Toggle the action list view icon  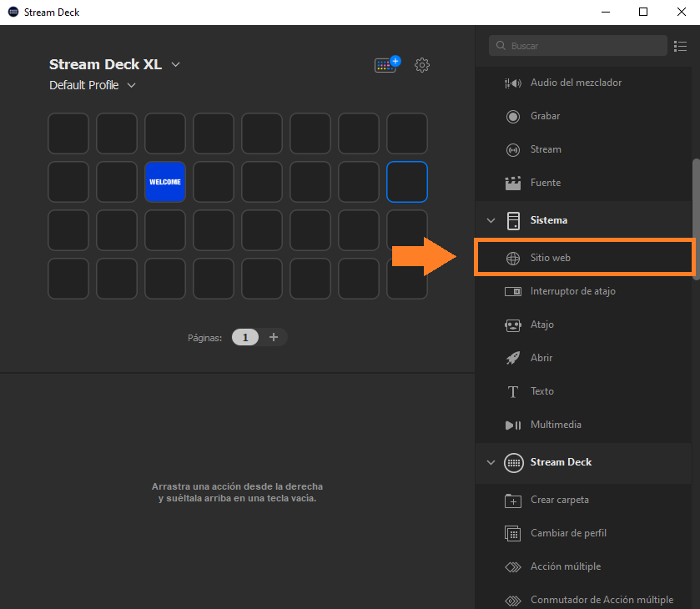pos(680,46)
